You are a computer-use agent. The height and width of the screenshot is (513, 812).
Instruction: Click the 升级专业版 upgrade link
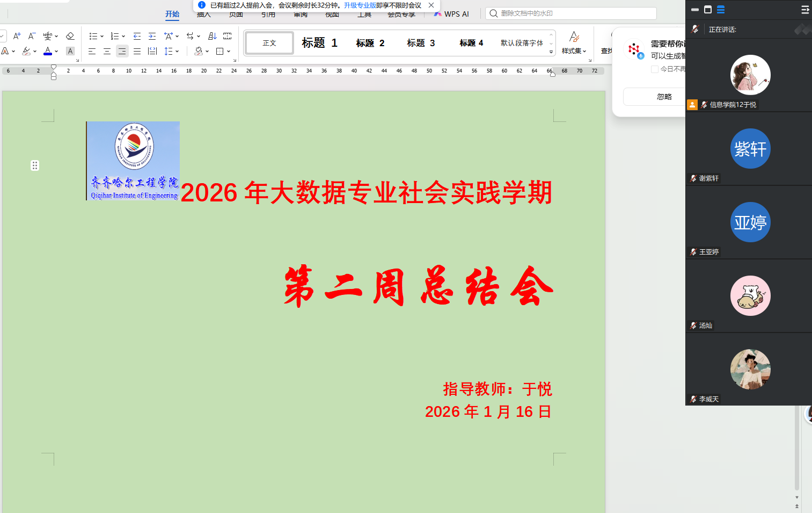(360, 5)
